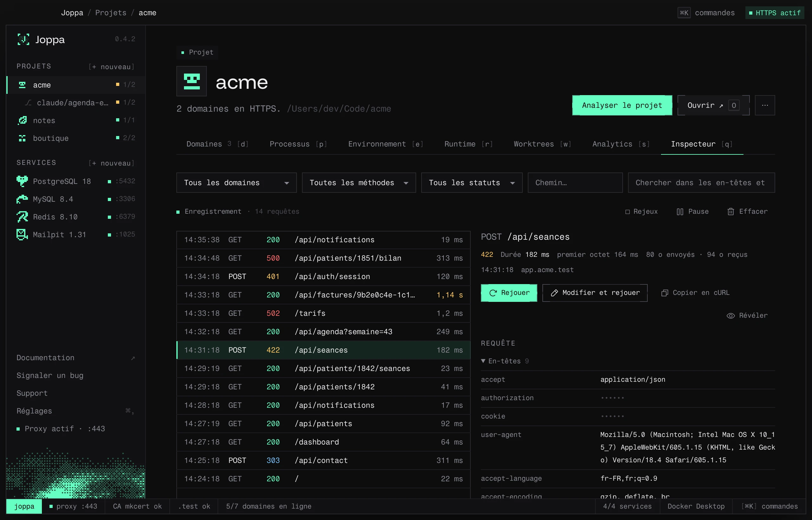The image size is (812, 520).
Task: Click the Analyser le projet button
Action: click(x=622, y=105)
